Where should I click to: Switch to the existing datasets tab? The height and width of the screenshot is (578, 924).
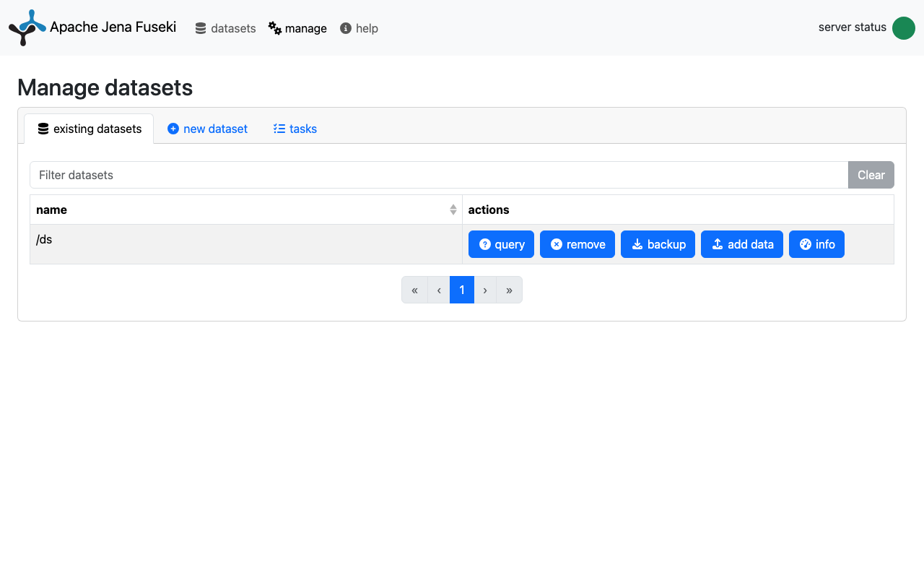(89, 129)
